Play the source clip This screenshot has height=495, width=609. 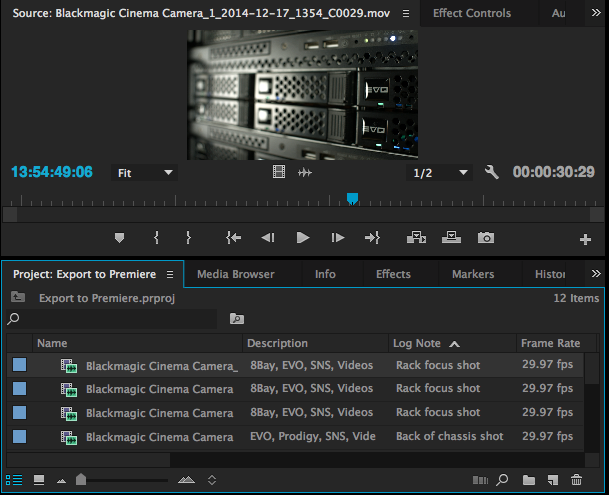click(303, 237)
